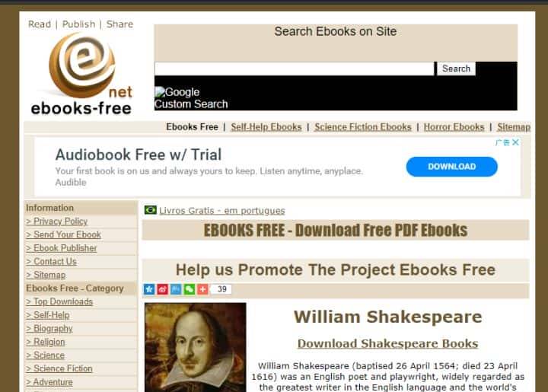Screen dimensions: 548x392
Task: Open more share options plus icon
Action: 202,289
